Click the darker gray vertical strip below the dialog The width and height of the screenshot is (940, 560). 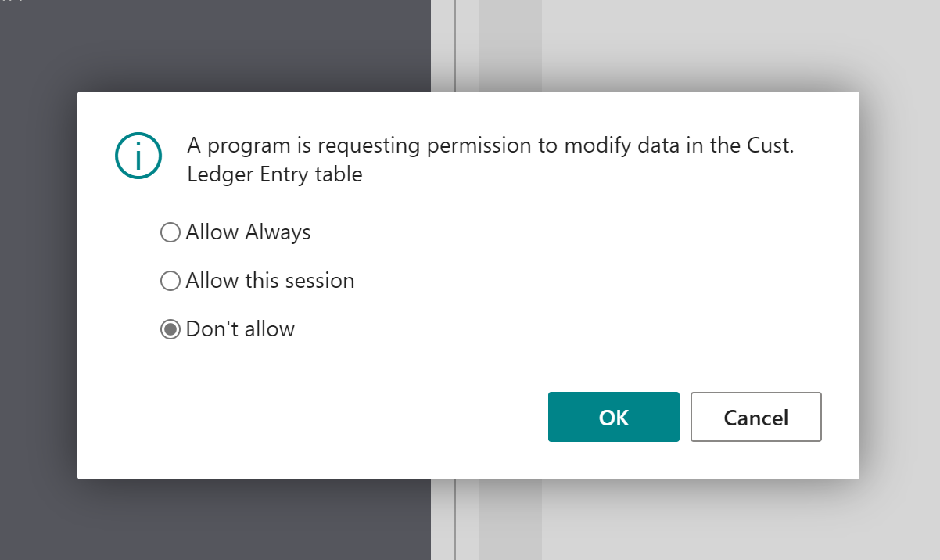click(x=510, y=520)
